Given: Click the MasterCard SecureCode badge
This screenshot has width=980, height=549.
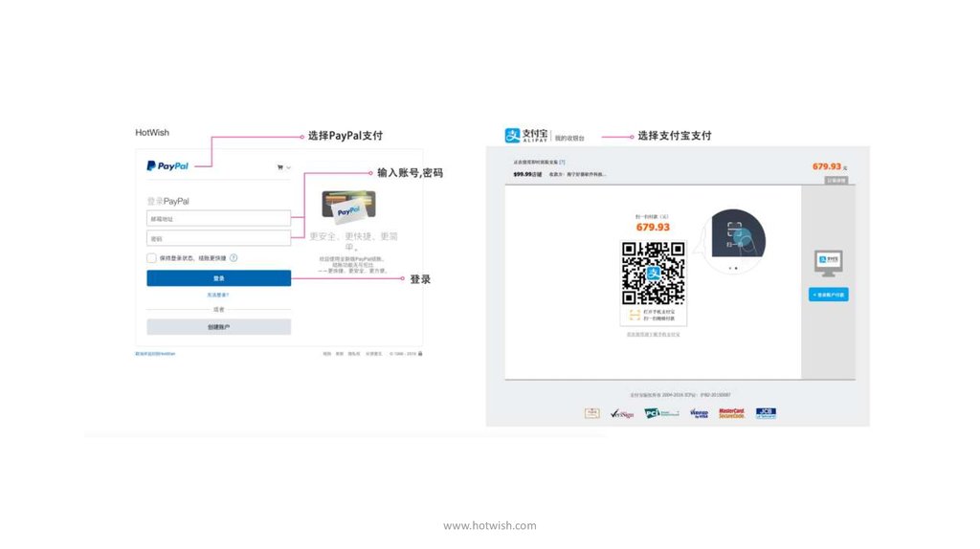Looking at the screenshot, I should coord(731,413).
